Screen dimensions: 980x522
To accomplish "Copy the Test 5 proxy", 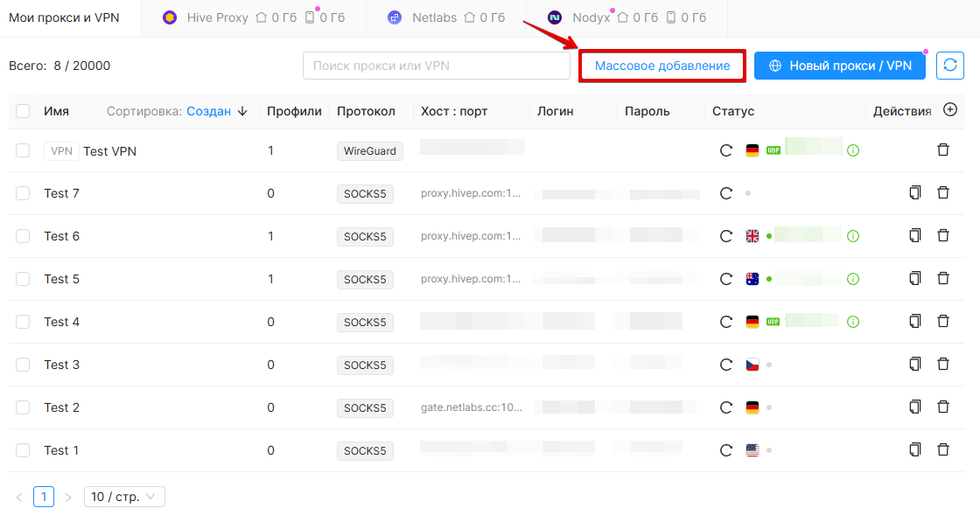I will [x=915, y=278].
